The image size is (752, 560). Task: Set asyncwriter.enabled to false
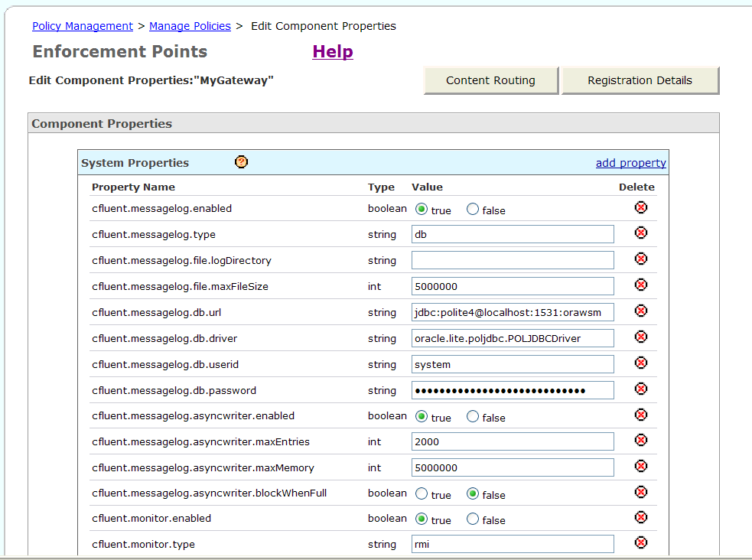(x=473, y=416)
